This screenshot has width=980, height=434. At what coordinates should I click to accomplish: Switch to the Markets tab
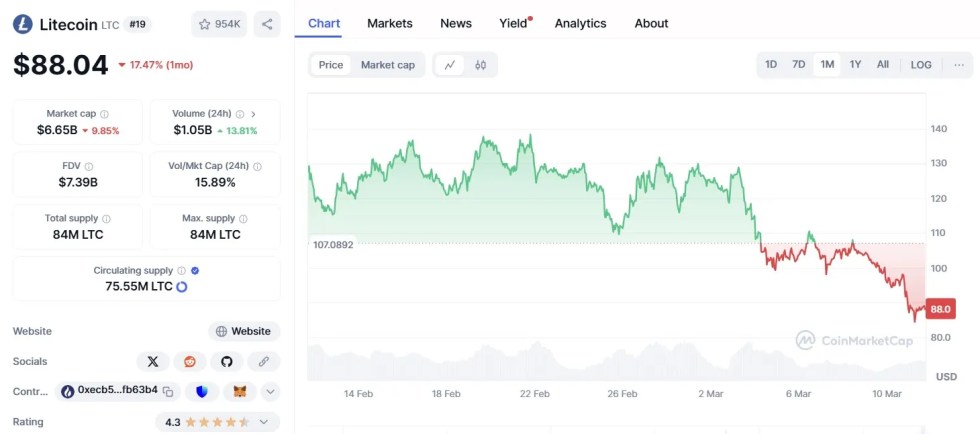point(389,23)
